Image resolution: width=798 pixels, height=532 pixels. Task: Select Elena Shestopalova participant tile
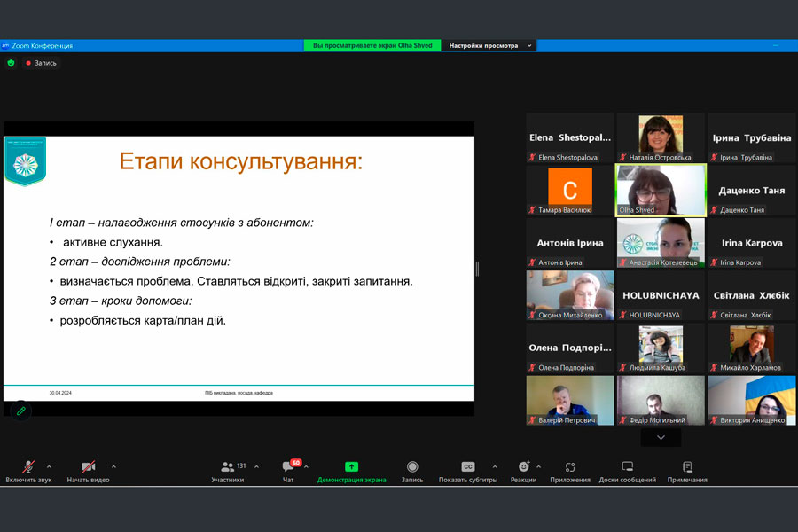(570, 137)
